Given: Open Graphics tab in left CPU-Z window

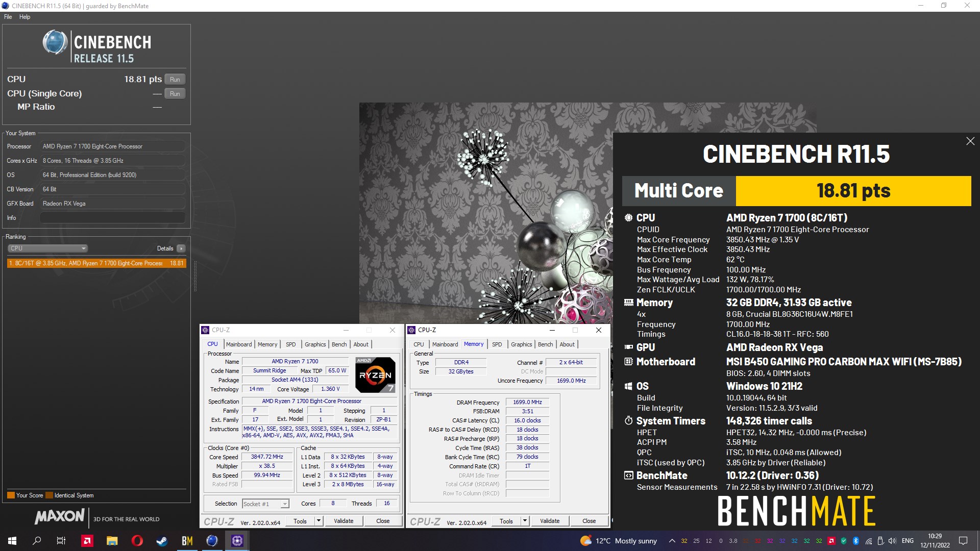Looking at the screenshot, I should [315, 344].
